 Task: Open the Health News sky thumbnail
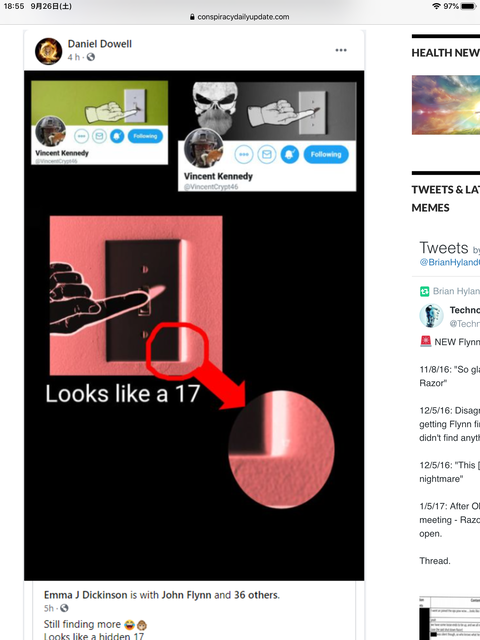pos(446,105)
